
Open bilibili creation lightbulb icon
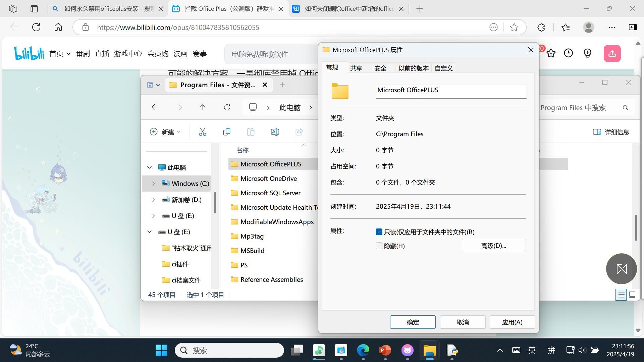[587, 53]
